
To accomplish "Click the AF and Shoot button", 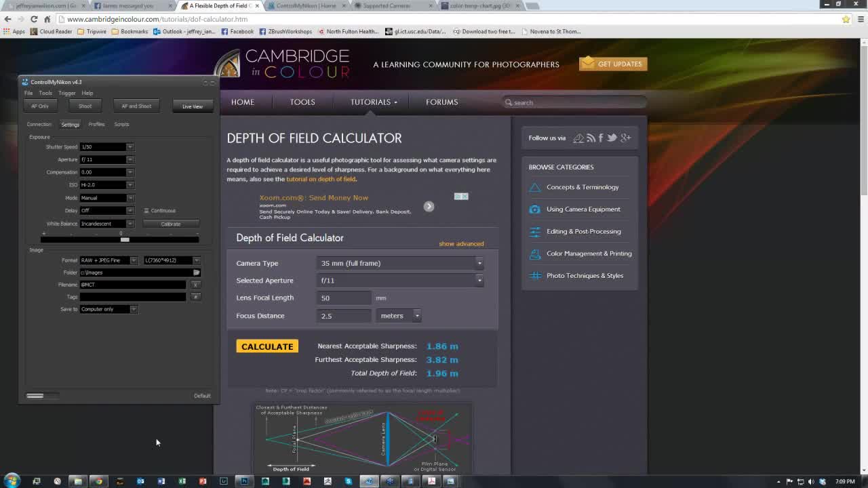I will point(136,106).
